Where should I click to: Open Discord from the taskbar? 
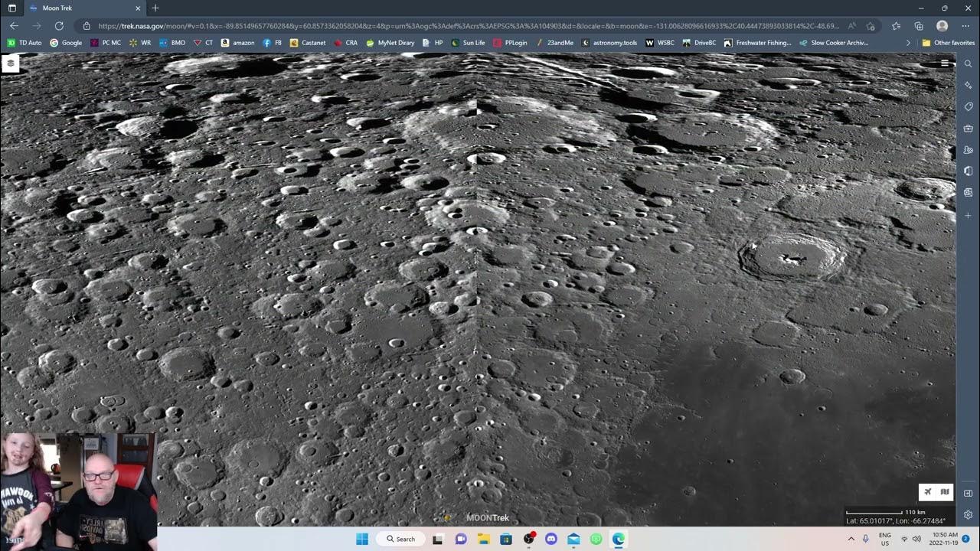(x=551, y=539)
